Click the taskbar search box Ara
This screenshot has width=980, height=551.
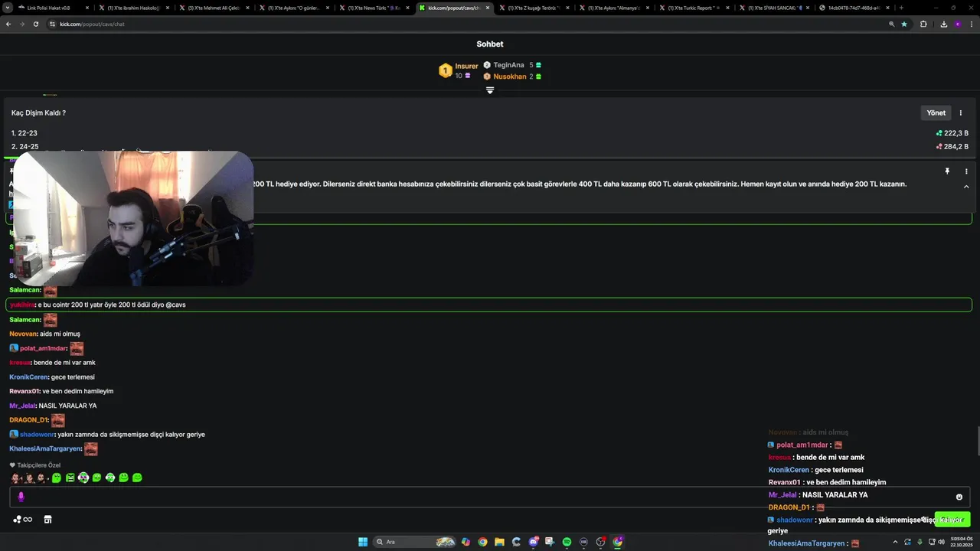[x=414, y=542]
